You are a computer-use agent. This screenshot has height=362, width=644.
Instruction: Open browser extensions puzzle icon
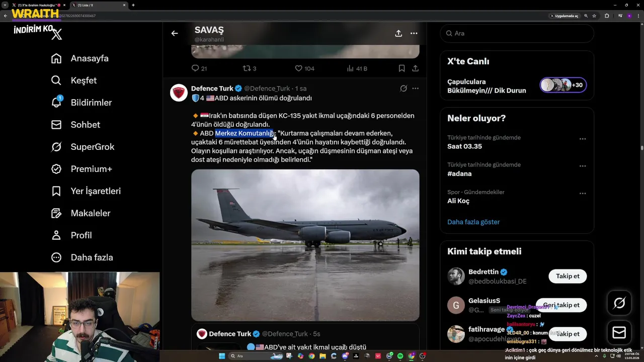click(x=607, y=16)
